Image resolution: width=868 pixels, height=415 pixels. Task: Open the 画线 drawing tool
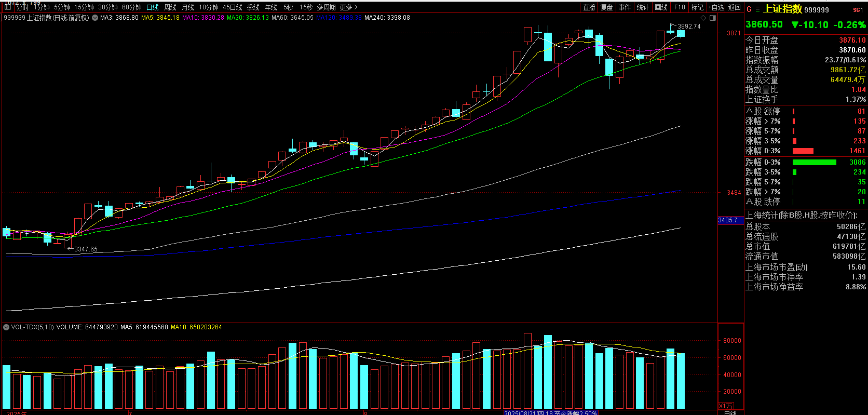pyautogui.click(x=661, y=7)
